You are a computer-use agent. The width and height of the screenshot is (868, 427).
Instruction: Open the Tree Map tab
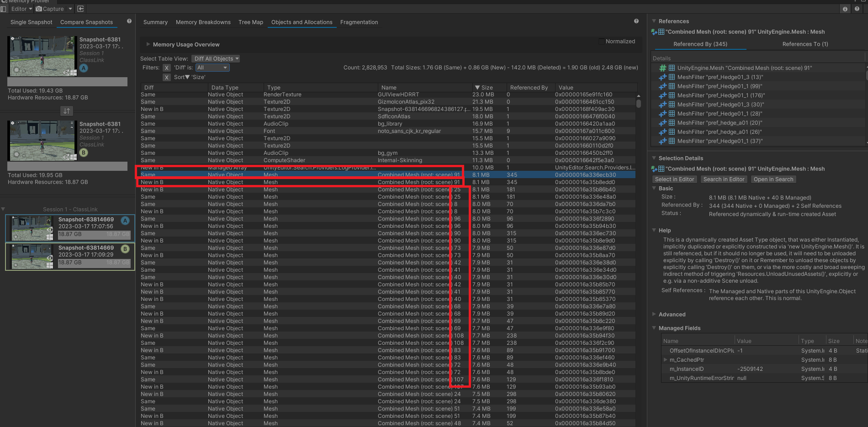tap(250, 22)
